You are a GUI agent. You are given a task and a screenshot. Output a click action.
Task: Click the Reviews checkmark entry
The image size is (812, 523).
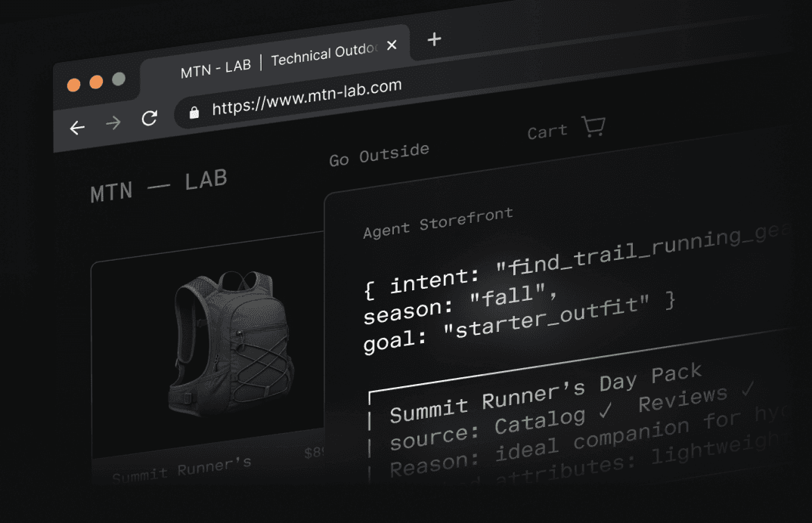tap(696, 398)
